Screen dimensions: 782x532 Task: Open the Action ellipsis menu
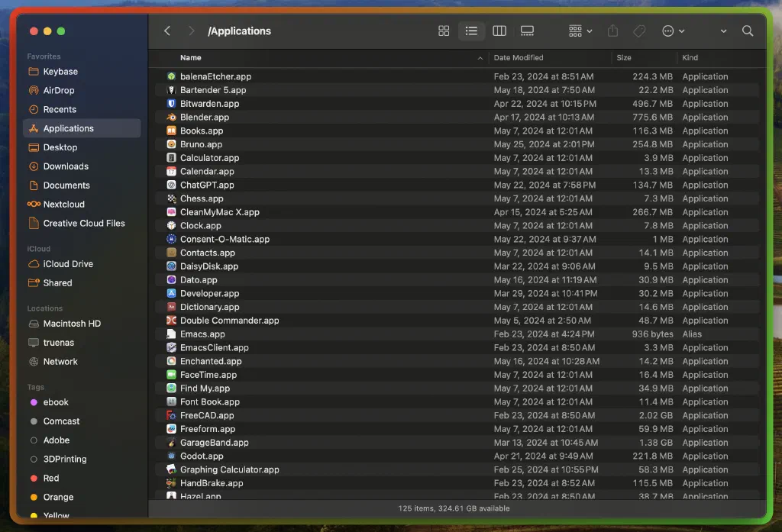tap(673, 31)
